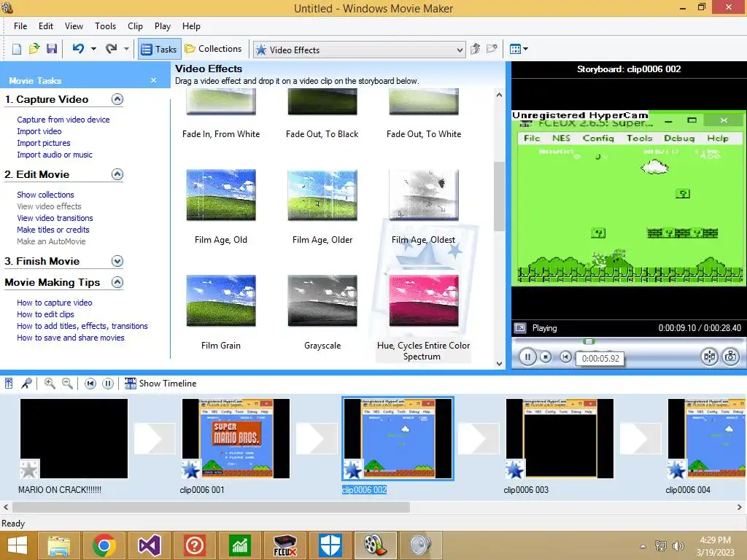Open the Edit menu
The width and height of the screenshot is (747, 560).
point(46,26)
